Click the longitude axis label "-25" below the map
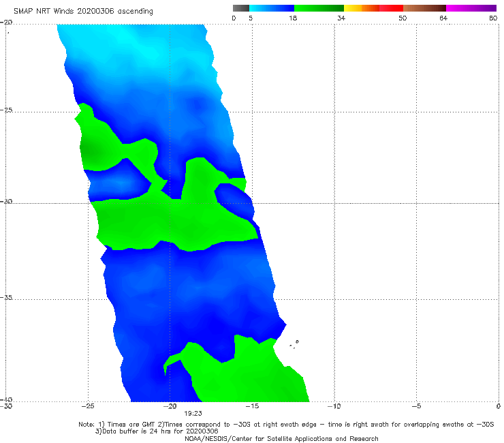This screenshot has height=443, width=504. point(88,406)
